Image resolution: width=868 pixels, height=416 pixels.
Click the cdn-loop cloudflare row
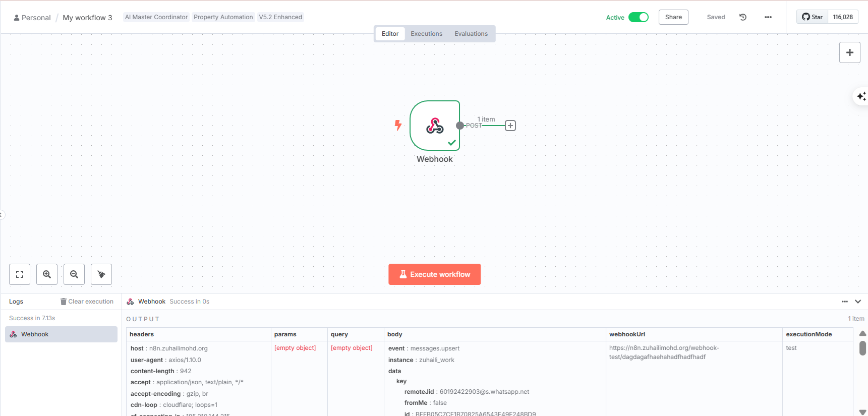click(x=173, y=405)
